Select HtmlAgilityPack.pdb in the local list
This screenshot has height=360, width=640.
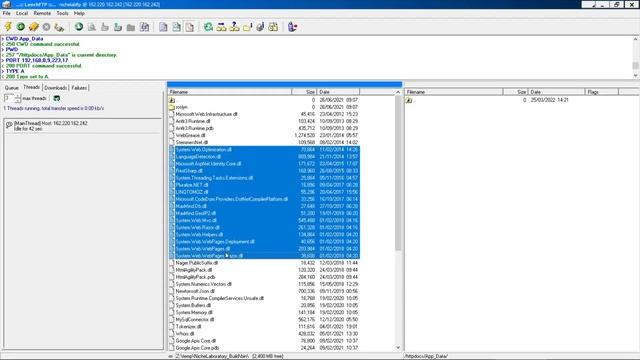[264, 277]
